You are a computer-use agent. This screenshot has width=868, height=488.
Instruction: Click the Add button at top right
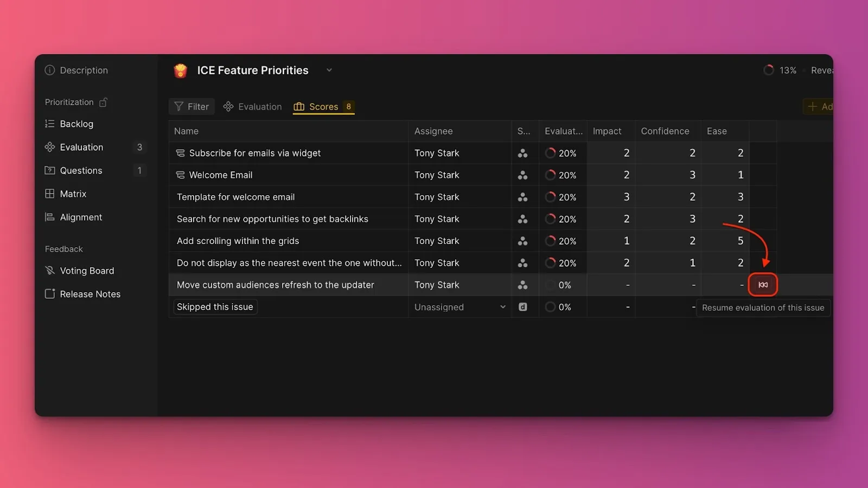819,107
